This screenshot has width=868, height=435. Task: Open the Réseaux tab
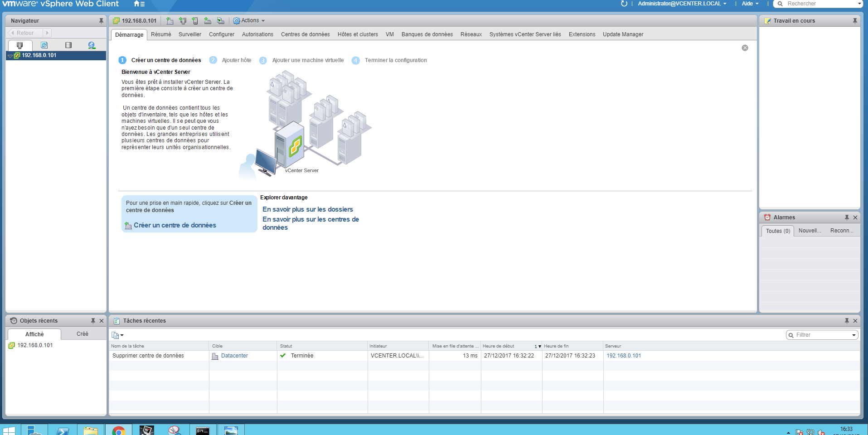471,34
